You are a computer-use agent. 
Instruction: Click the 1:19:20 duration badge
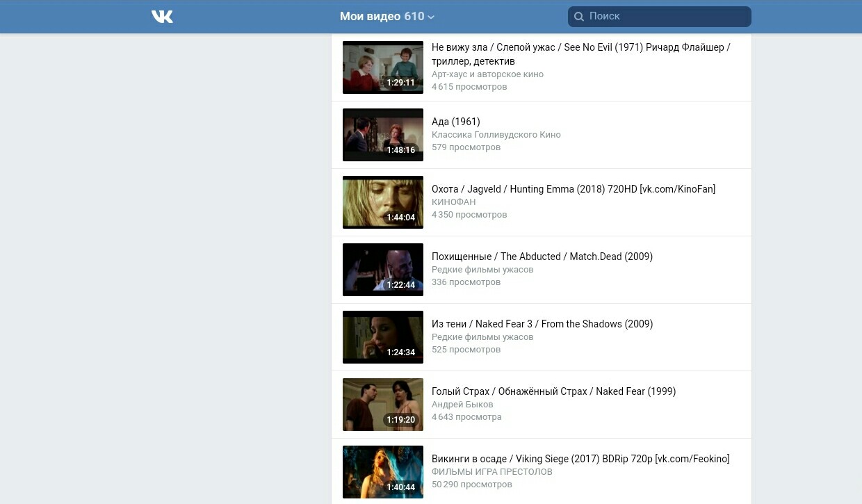click(x=401, y=420)
